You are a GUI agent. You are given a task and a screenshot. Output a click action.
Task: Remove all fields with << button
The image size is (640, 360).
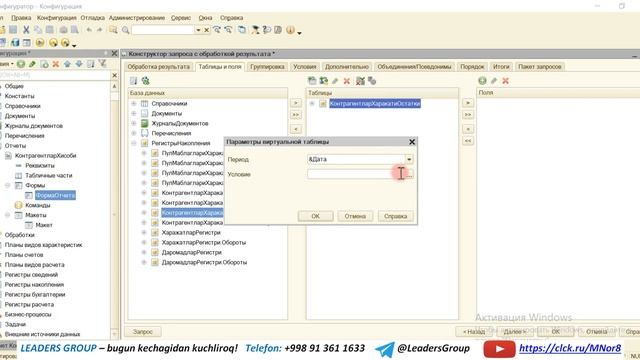[468, 141]
